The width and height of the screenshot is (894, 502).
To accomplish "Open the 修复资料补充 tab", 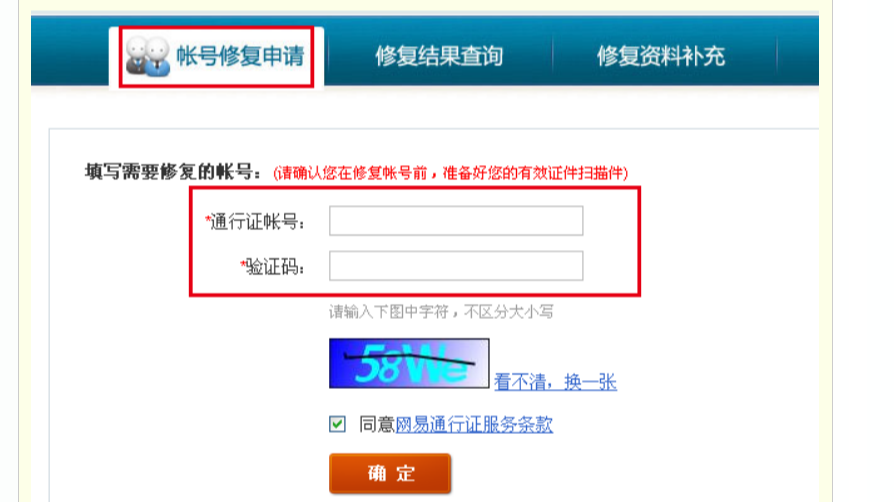I will (661, 56).
